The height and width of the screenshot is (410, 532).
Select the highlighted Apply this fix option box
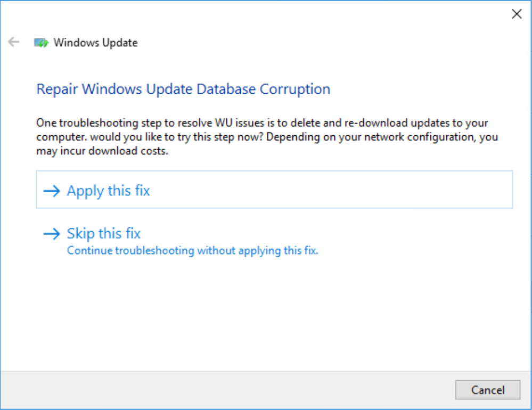pyautogui.click(x=274, y=190)
